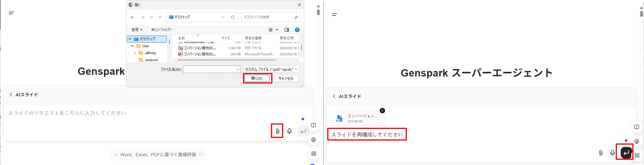Click the four-square grid icon near the suggestion chip
The height and width of the screenshot is (165, 644).
pos(314,154)
